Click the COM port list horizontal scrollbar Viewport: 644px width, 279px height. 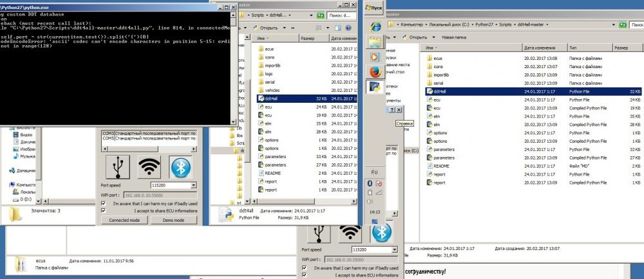(x=149, y=149)
